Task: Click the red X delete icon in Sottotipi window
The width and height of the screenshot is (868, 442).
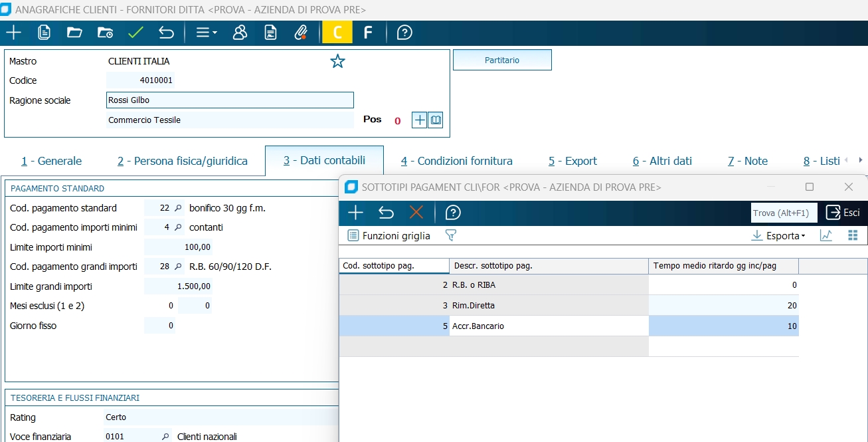Action: (x=416, y=213)
